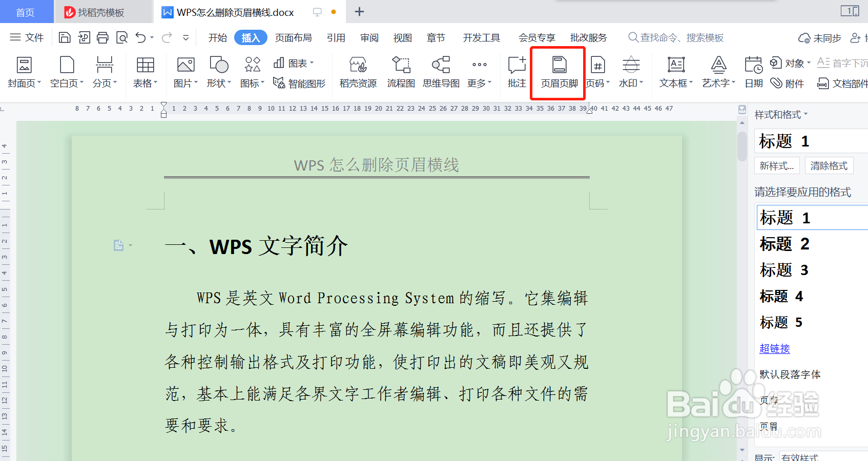Insert a picture (图片)
Viewport: 868px width, 461px height.
[x=185, y=72]
